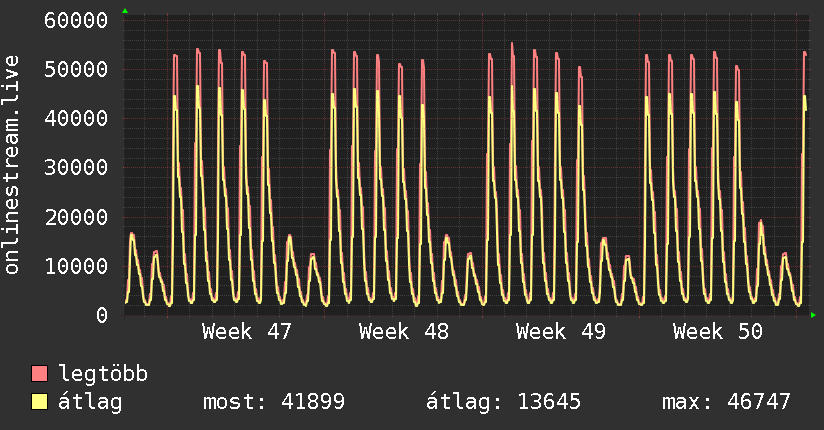824x430 pixels.
Task: Click the 30000 y-axis label
Action: tap(76, 168)
